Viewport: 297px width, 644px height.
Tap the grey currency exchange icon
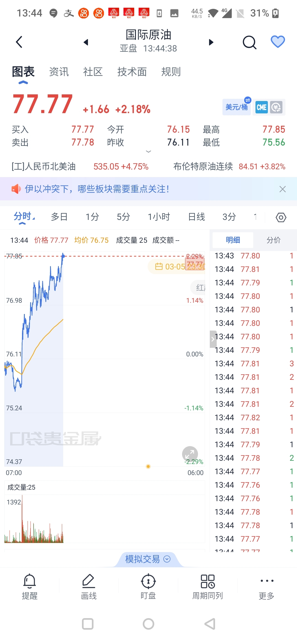tap(276, 107)
